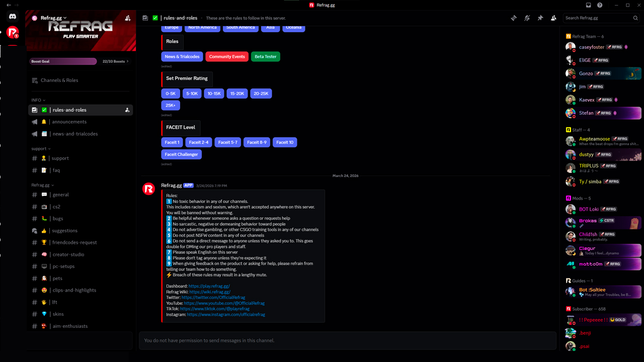Screen dimensions: 644x362
Task: Collapse the INFO category
Action: pos(38,100)
